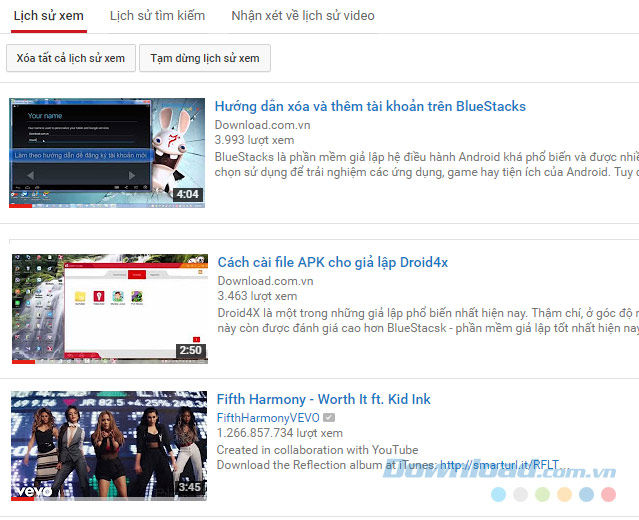Open the Lịch sử tìm kiếm tab
Image resolution: width=639 pixels, height=520 pixels.
click(x=157, y=16)
